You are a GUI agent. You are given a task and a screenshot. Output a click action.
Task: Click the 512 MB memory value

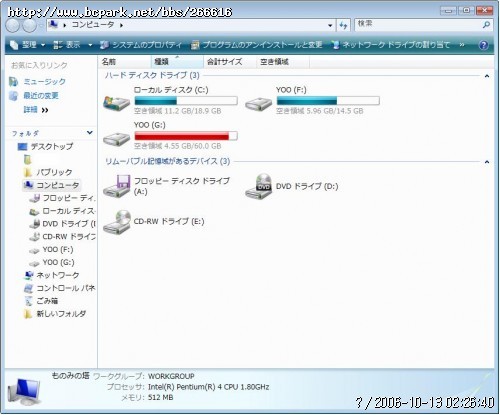click(x=160, y=397)
